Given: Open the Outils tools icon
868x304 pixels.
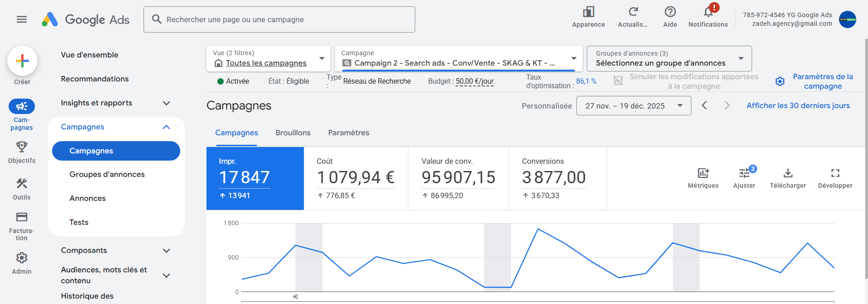Looking at the screenshot, I should (21, 184).
